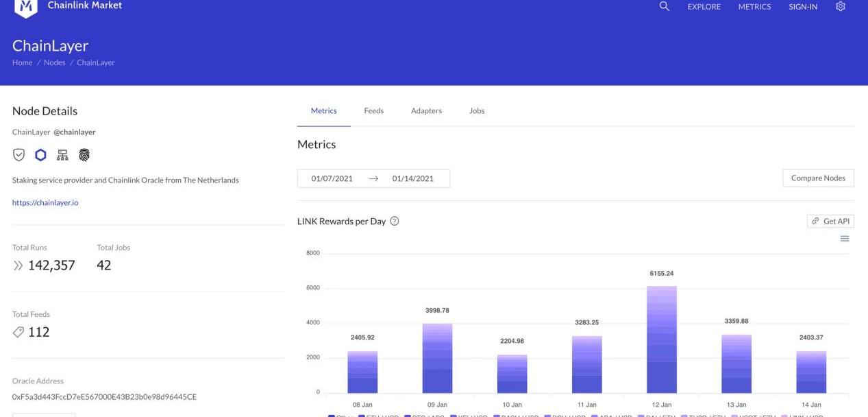Click the Compare Nodes button
Image resolution: width=868 pixels, height=417 pixels.
(x=818, y=178)
